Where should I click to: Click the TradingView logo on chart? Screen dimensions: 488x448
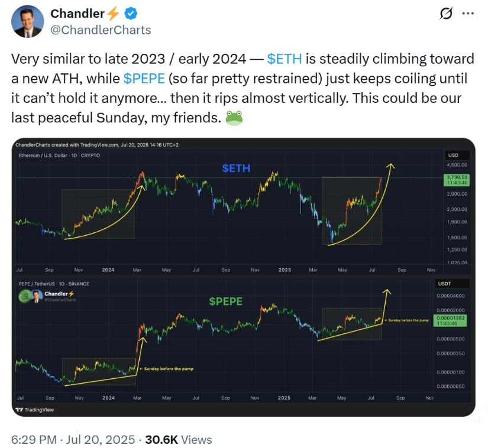coord(35,410)
